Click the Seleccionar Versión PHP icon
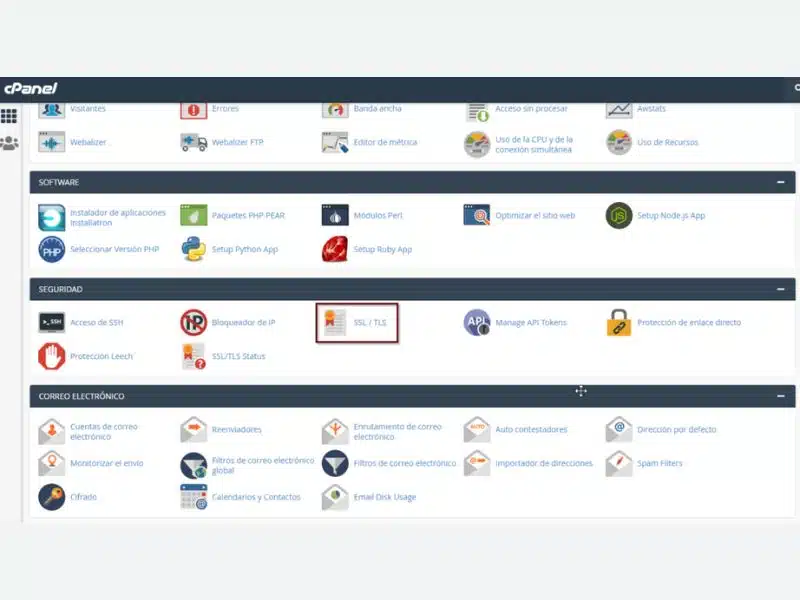 tap(51, 249)
